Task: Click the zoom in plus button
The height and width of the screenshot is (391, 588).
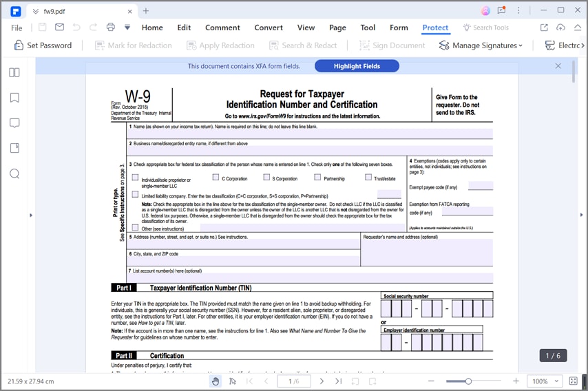Action: pyautogui.click(x=516, y=381)
